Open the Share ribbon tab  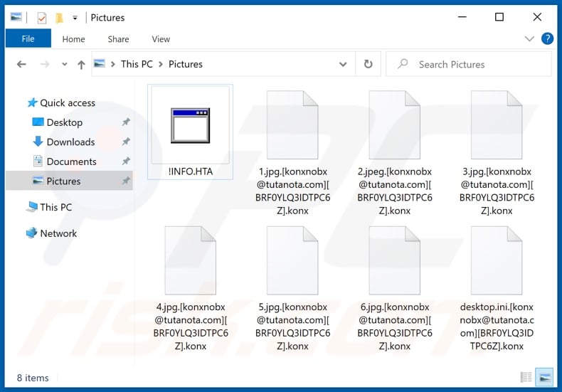click(118, 39)
